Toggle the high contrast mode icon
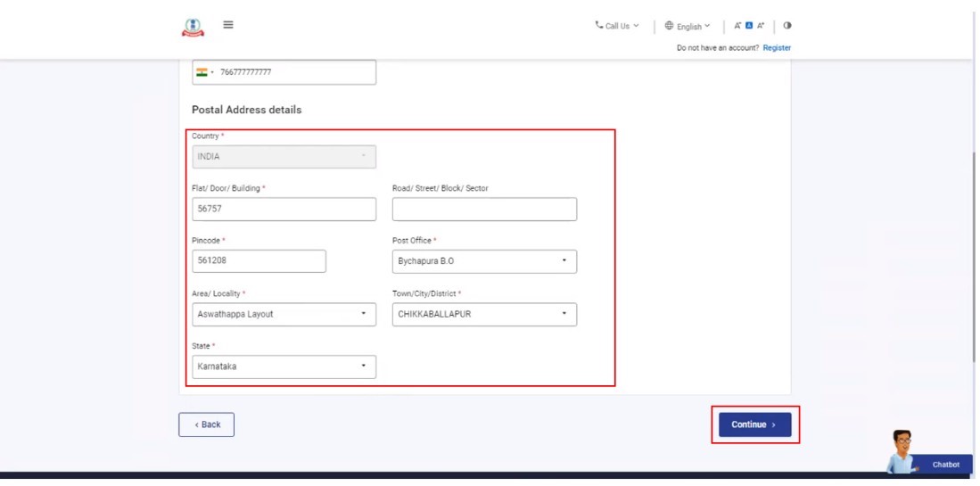980x486 pixels. 787,26
